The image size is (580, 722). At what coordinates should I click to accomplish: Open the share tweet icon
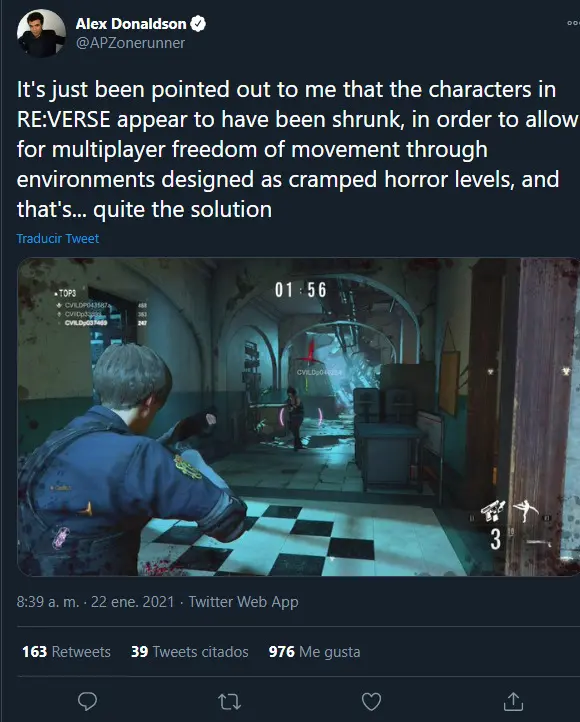point(513,701)
